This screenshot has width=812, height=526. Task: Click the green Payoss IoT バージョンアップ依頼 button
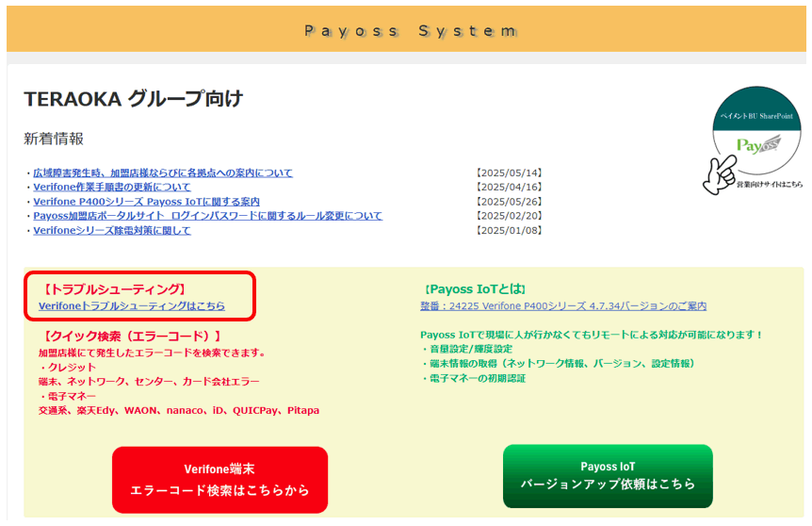(x=608, y=476)
